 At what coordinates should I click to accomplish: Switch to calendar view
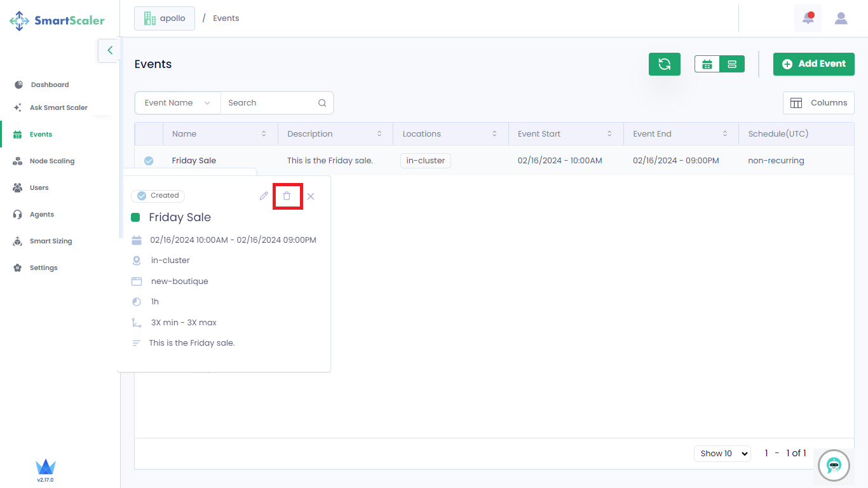[x=707, y=64]
